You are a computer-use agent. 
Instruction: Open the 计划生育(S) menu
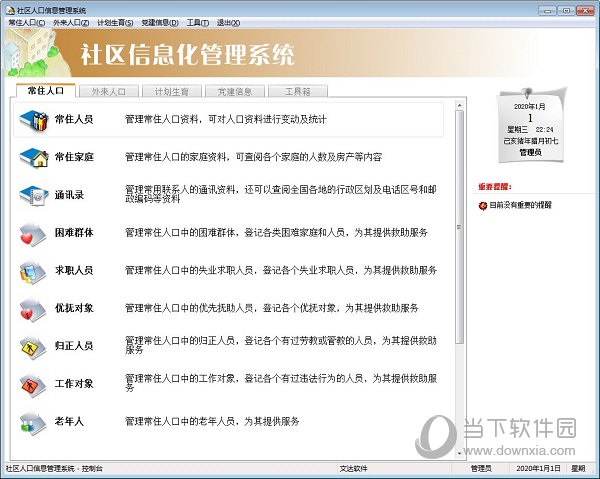(x=115, y=23)
